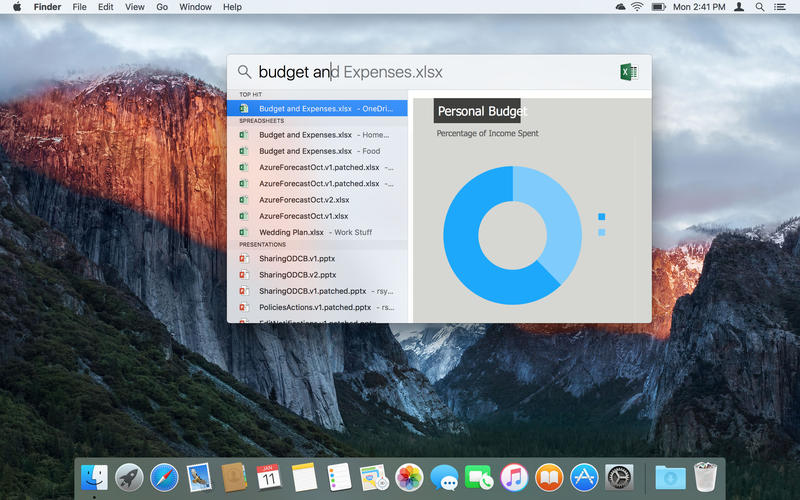This screenshot has height=500, width=800.
Task: Launch iTunes from the Dock
Action: coord(514,477)
